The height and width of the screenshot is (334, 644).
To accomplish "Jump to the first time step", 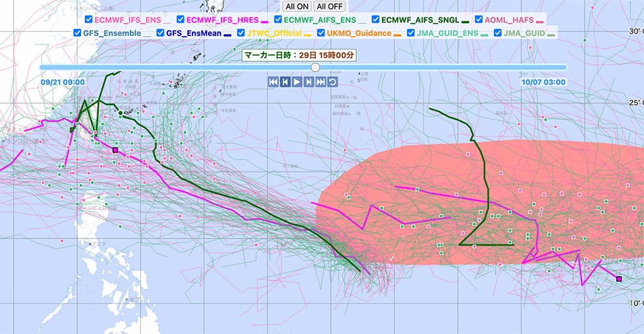I will (x=273, y=82).
